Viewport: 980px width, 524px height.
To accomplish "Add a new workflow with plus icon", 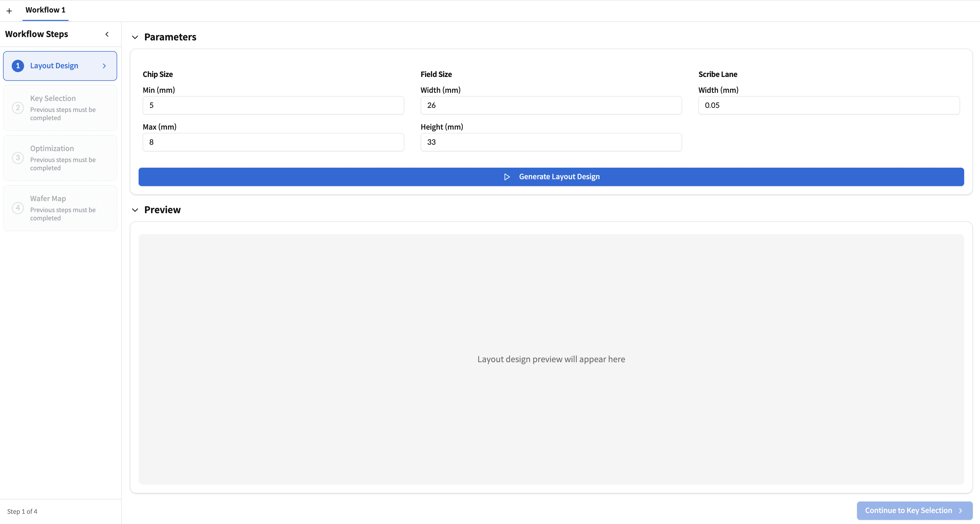I will pos(9,11).
